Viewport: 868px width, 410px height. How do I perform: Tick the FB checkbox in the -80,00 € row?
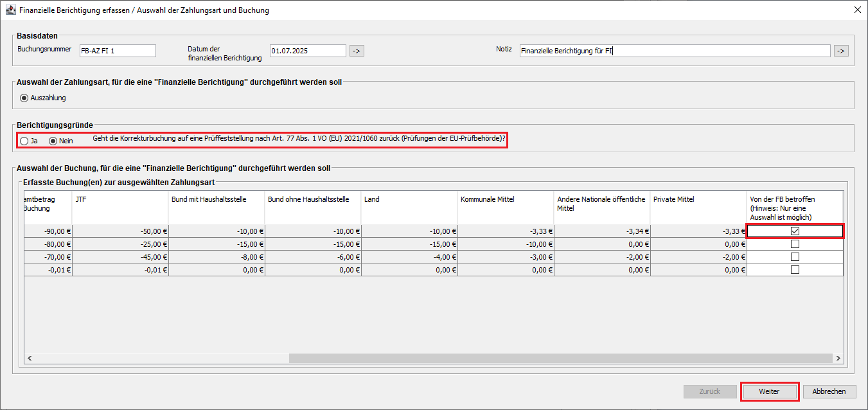(795, 244)
